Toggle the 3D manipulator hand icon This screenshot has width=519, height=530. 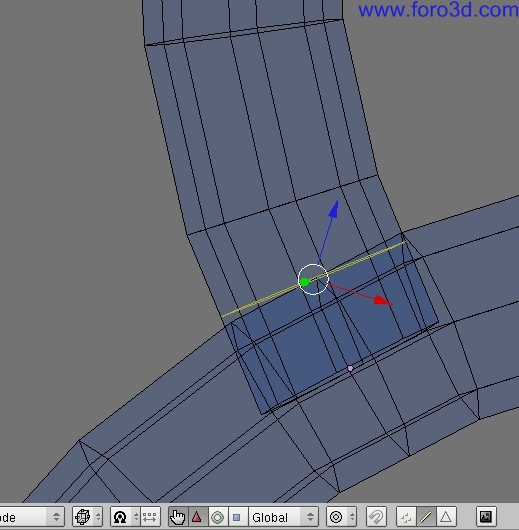pos(178,517)
